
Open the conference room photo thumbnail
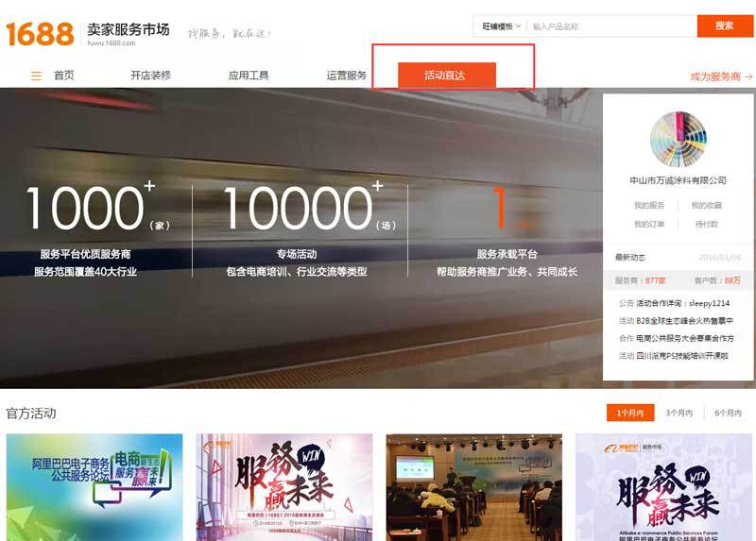pos(474,487)
